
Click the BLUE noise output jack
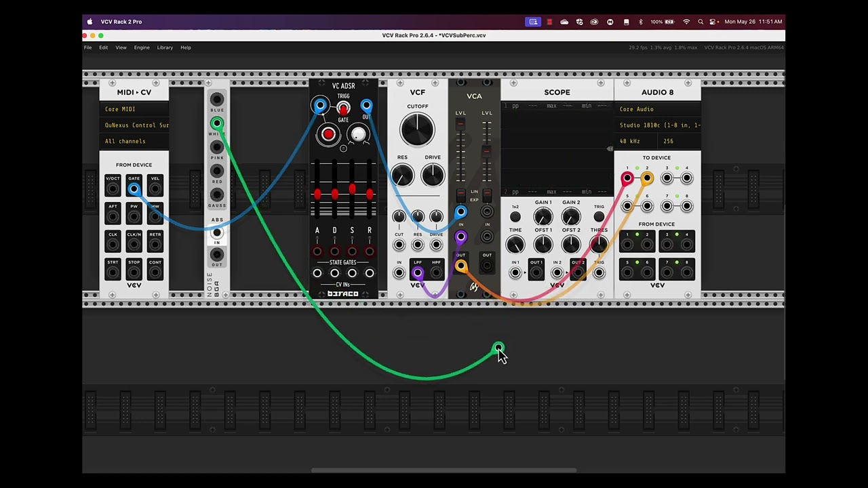[x=216, y=99]
